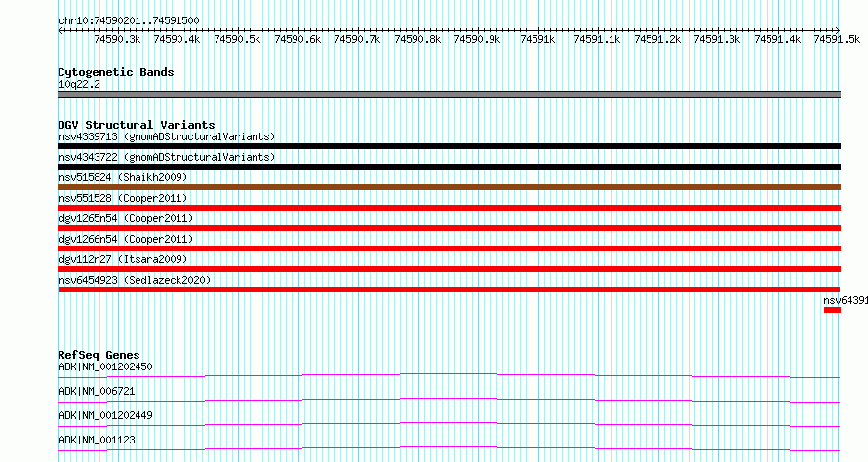The width and height of the screenshot is (868, 462).
Task: Click the 74591k ruler tick label
Action: tap(538, 39)
